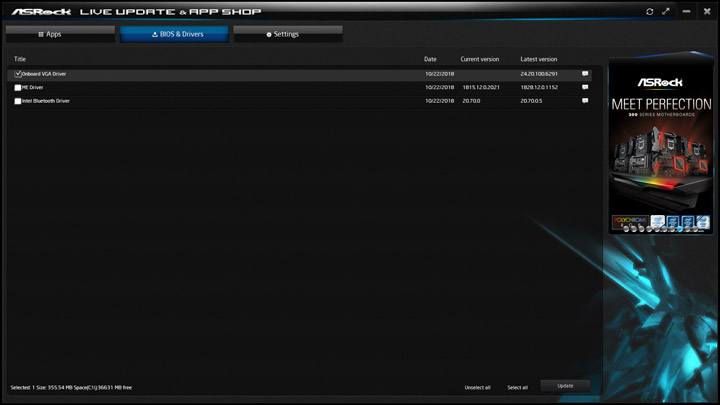Click the Date column header
This screenshot has width=720, height=405.
click(x=430, y=59)
